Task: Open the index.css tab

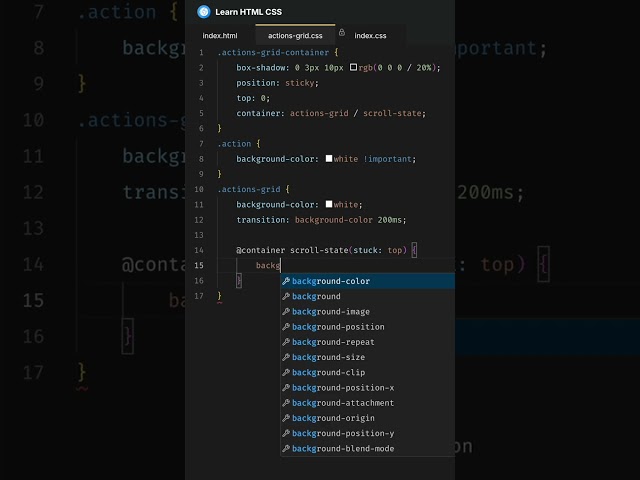Action: (370, 36)
